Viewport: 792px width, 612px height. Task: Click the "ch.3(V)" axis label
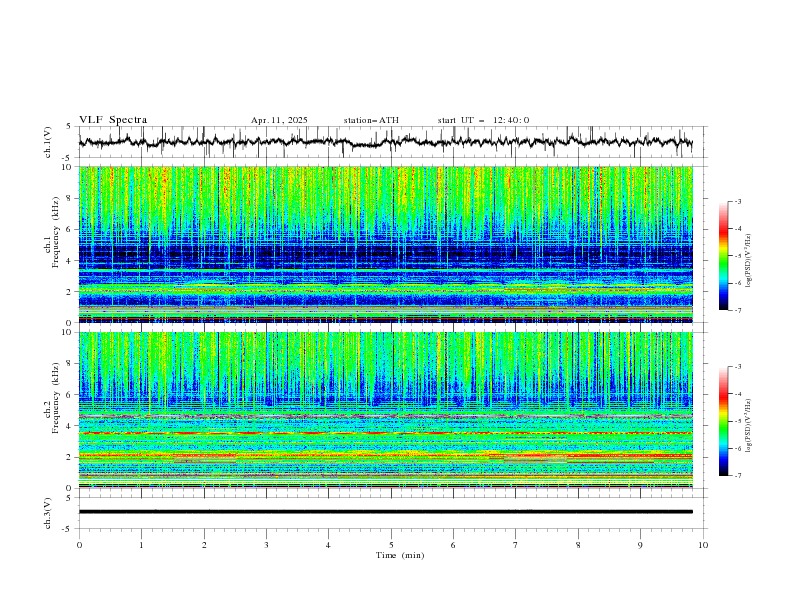click(48, 513)
